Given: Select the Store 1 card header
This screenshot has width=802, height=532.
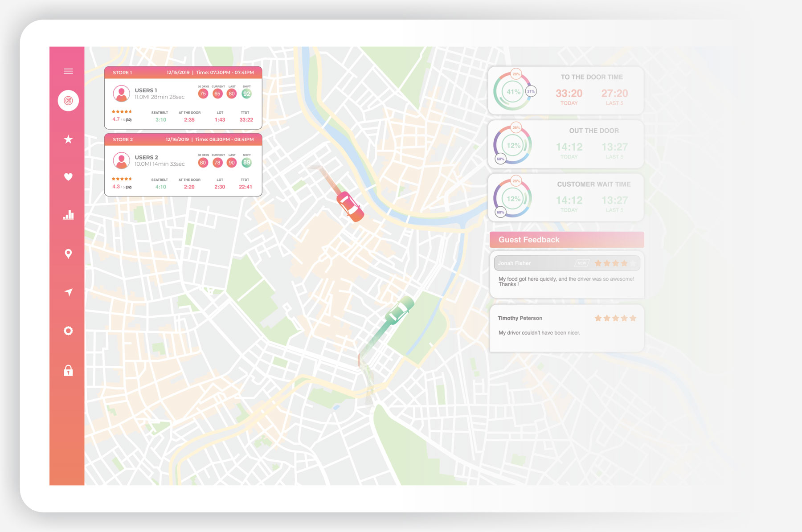Looking at the screenshot, I should point(183,72).
